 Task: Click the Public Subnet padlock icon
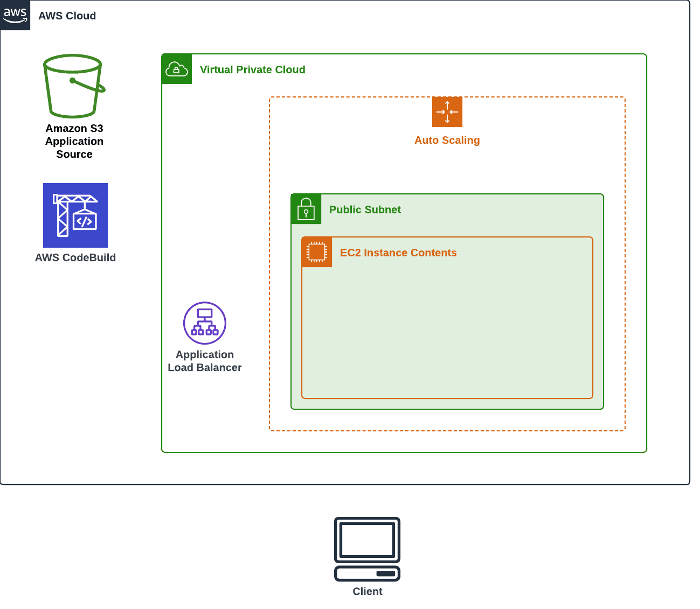pyautogui.click(x=306, y=209)
